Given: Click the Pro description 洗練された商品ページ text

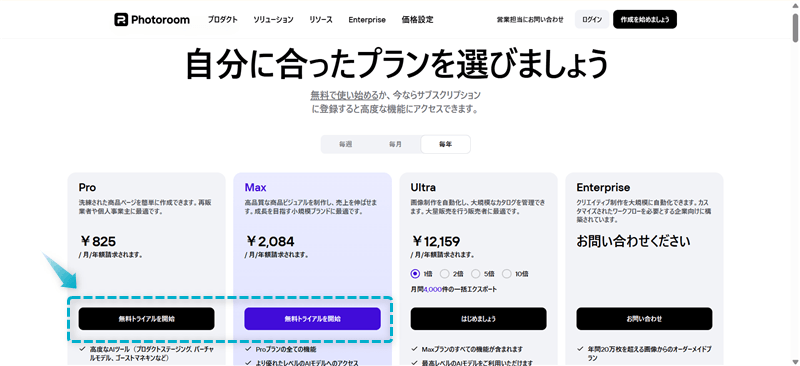Looking at the screenshot, I should tap(145, 207).
